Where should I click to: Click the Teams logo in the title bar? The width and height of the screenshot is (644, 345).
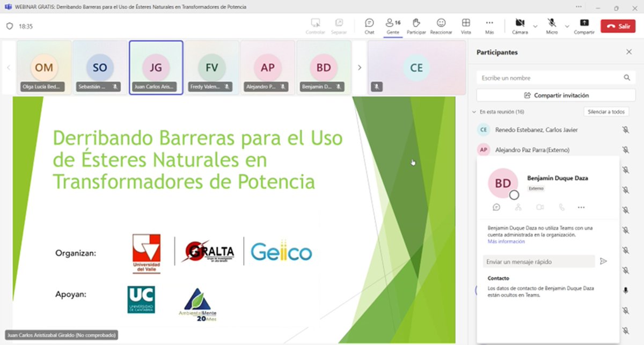[7, 7]
